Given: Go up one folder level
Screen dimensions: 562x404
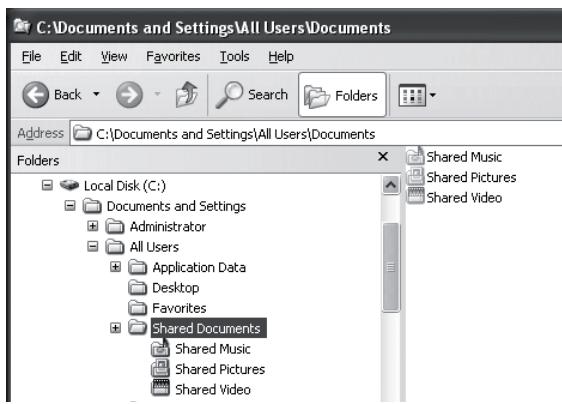Looking at the screenshot, I should [187, 95].
